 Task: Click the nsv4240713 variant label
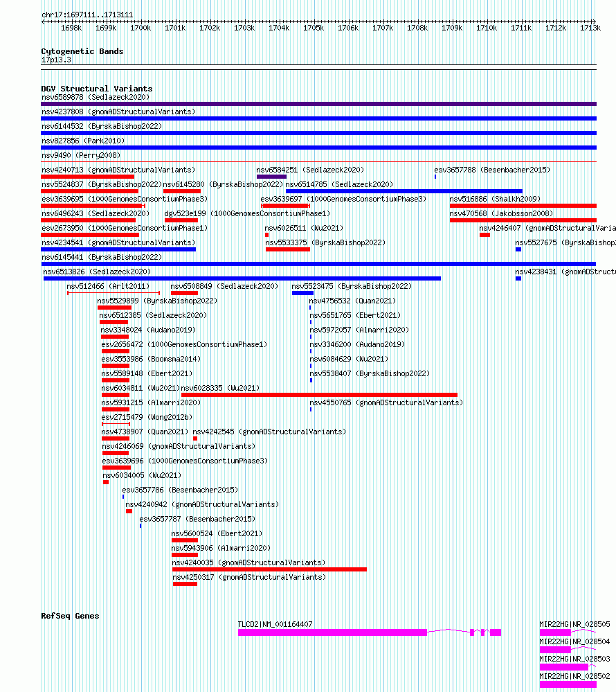tap(118, 170)
